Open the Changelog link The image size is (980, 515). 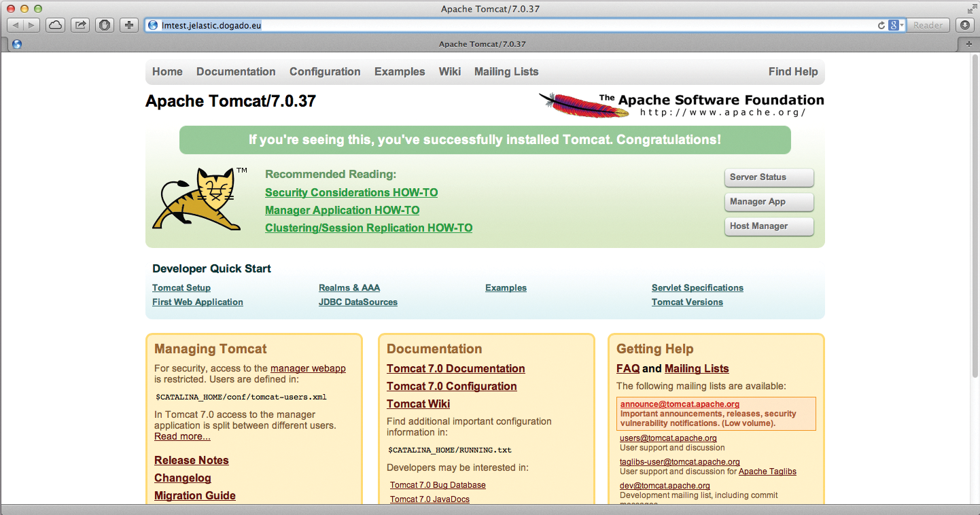tap(183, 478)
